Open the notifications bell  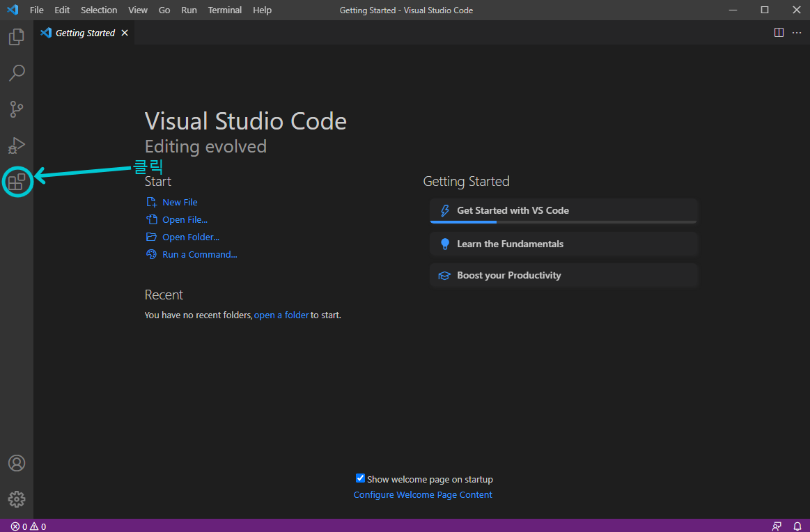pyautogui.click(x=797, y=526)
